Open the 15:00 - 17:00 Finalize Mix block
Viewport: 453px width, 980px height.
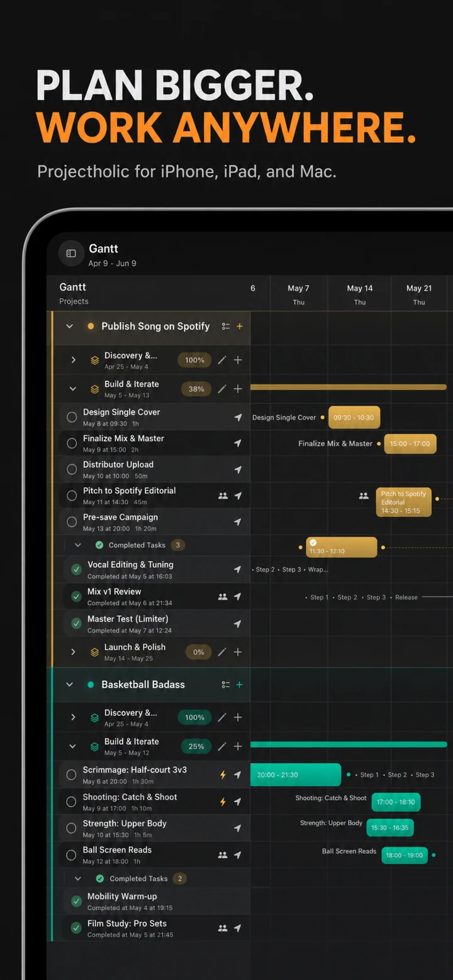[x=410, y=443]
